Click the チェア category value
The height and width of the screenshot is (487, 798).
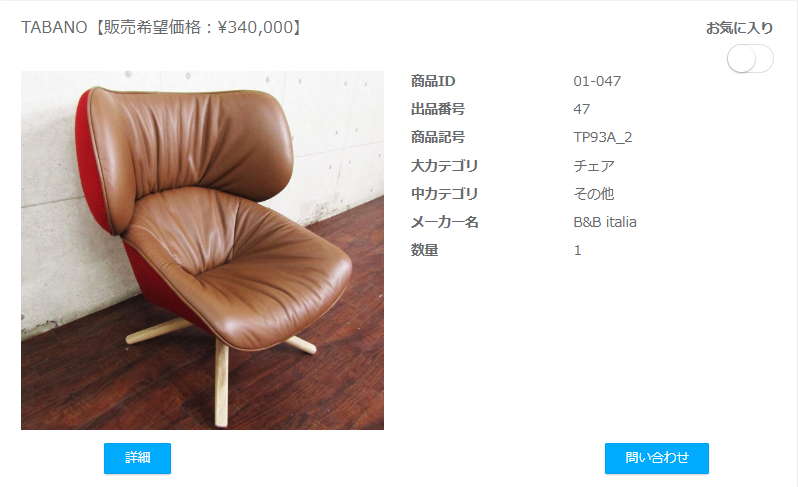point(594,165)
